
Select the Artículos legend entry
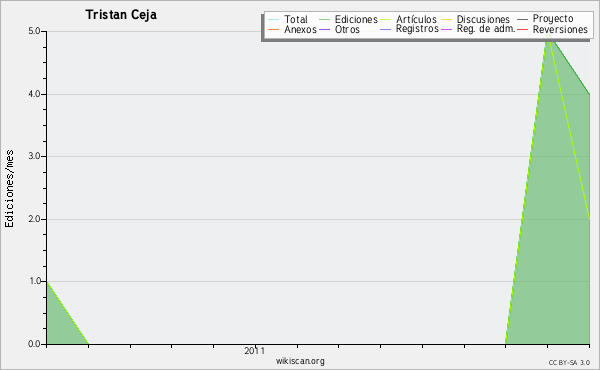(416, 19)
